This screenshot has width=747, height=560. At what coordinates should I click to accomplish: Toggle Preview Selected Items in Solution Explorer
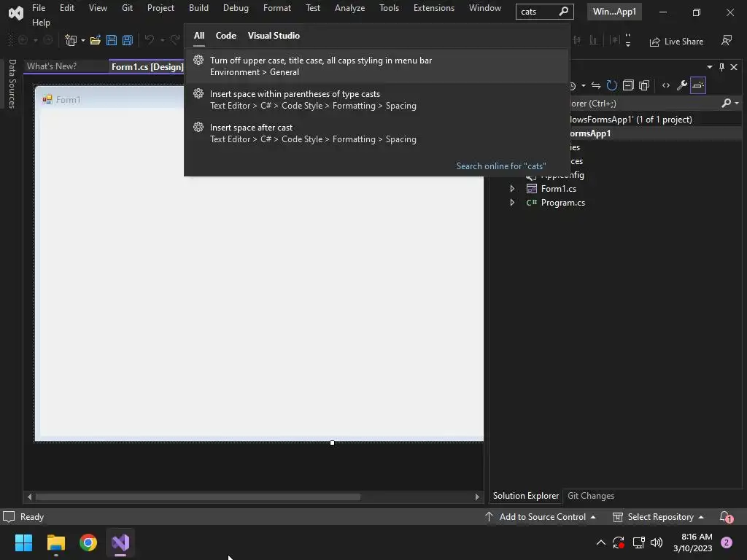(x=698, y=85)
